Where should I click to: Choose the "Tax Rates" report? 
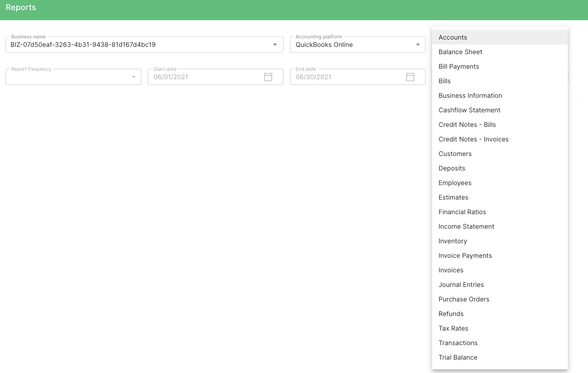[x=454, y=328]
